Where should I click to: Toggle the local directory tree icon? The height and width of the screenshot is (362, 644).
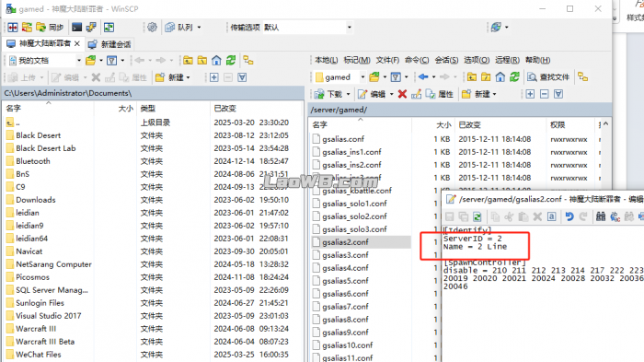tap(248, 61)
